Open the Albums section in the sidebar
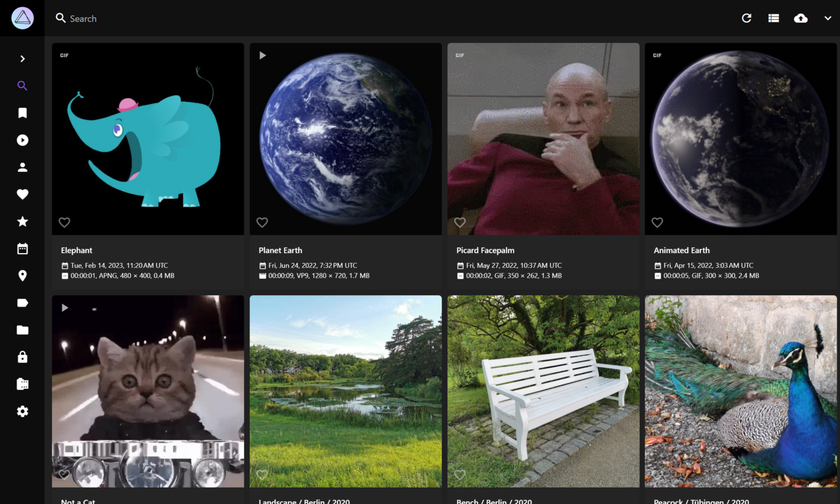840x504 pixels. click(x=22, y=113)
